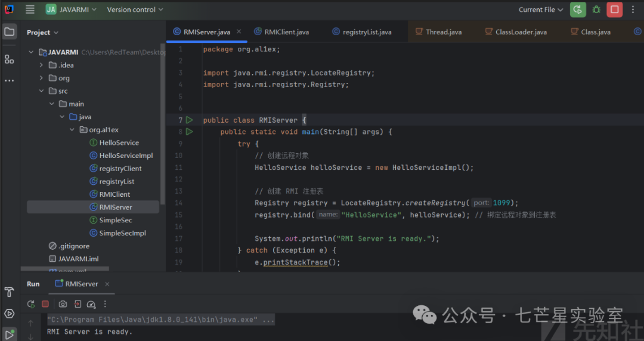Open Run panel more options ellipsis
The width and height of the screenshot is (644, 341).
pyautogui.click(x=105, y=304)
